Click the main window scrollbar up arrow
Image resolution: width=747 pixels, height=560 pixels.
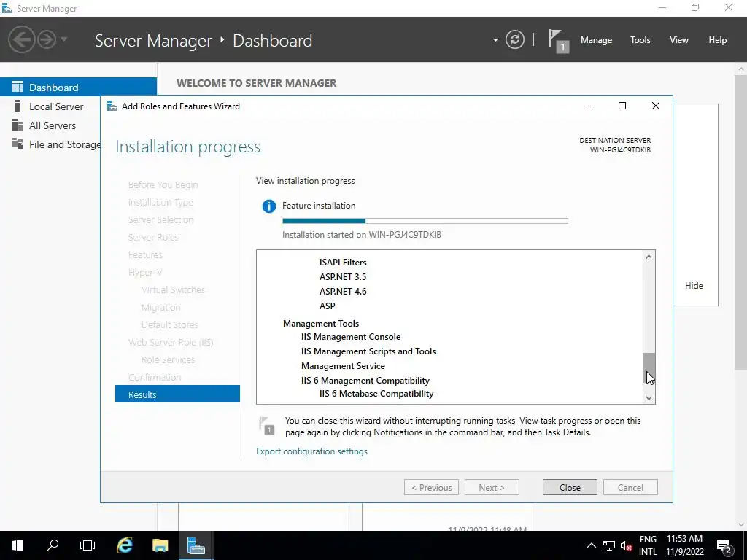(741, 69)
